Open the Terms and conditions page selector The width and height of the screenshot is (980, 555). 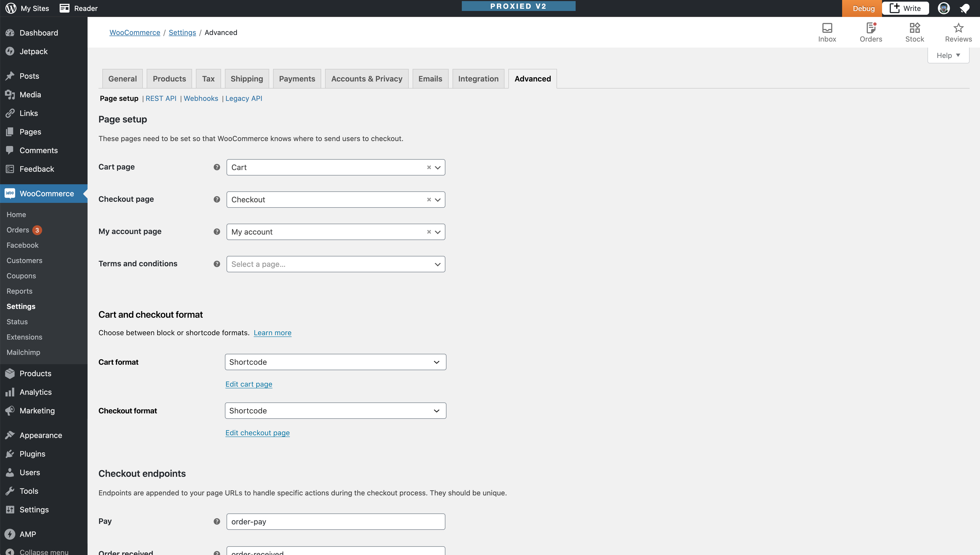(335, 264)
